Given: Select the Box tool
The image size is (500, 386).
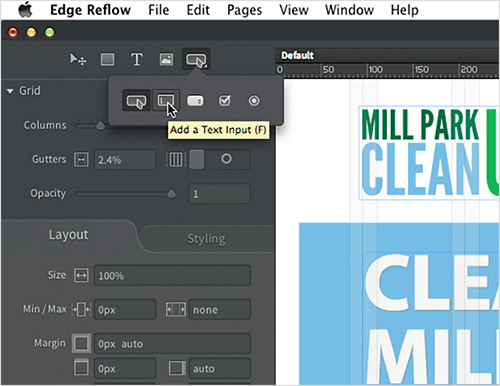Looking at the screenshot, I should [x=107, y=60].
